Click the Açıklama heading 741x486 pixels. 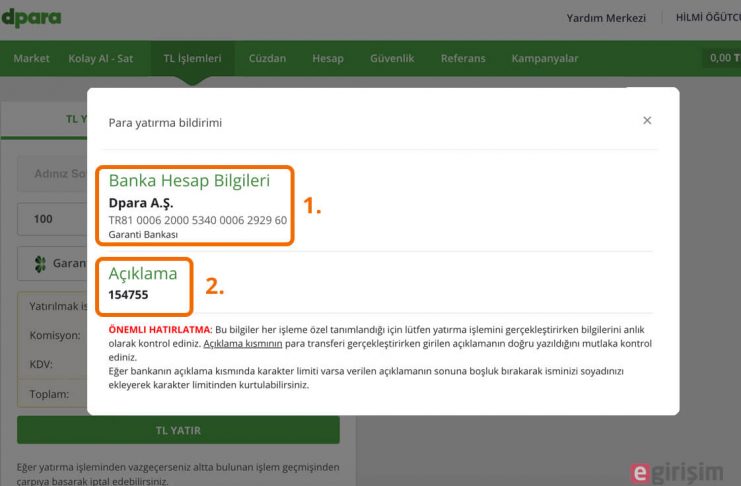pos(143,274)
